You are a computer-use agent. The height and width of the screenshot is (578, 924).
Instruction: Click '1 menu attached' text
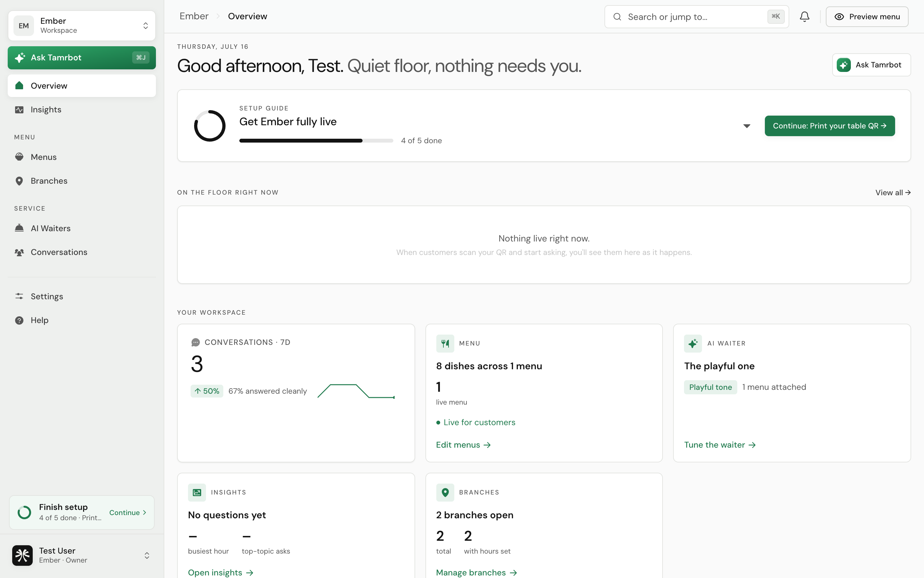774,387
